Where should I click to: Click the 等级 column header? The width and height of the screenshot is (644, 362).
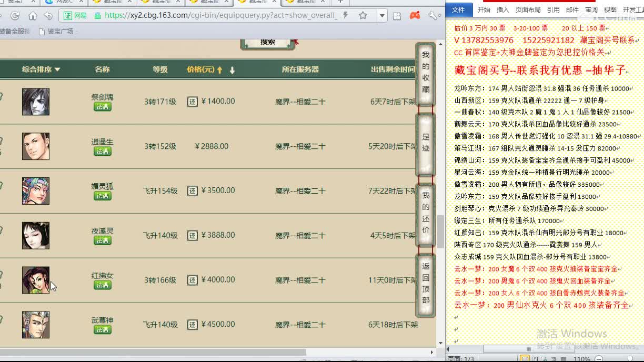(x=160, y=69)
